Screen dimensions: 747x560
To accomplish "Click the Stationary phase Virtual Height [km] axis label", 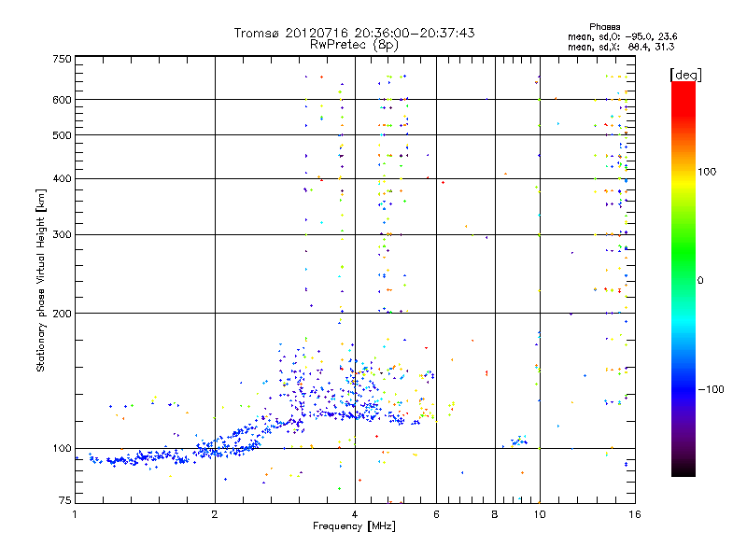I will [40, 281].
